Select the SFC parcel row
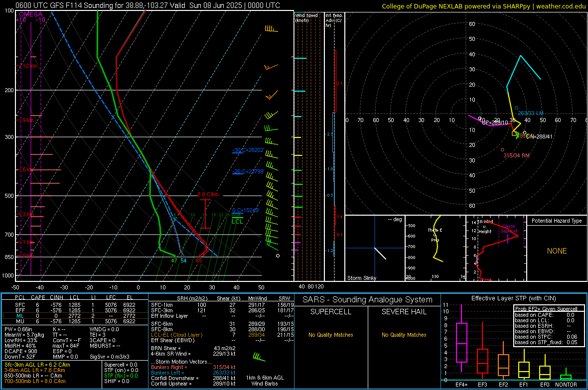Image resolution: width=588 pixels, height=390 pixels. pos(75,305)
